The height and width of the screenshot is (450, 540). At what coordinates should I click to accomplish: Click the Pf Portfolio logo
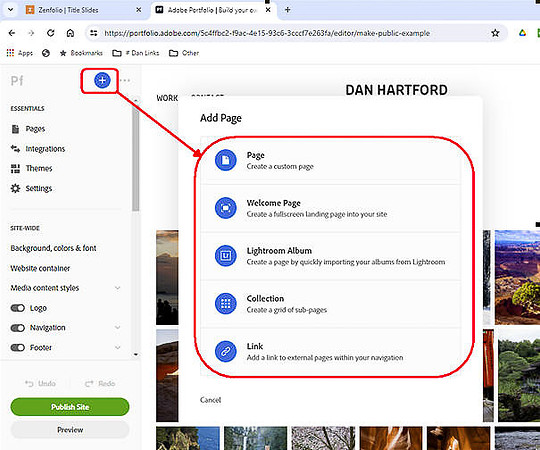(x=17, y=81)
